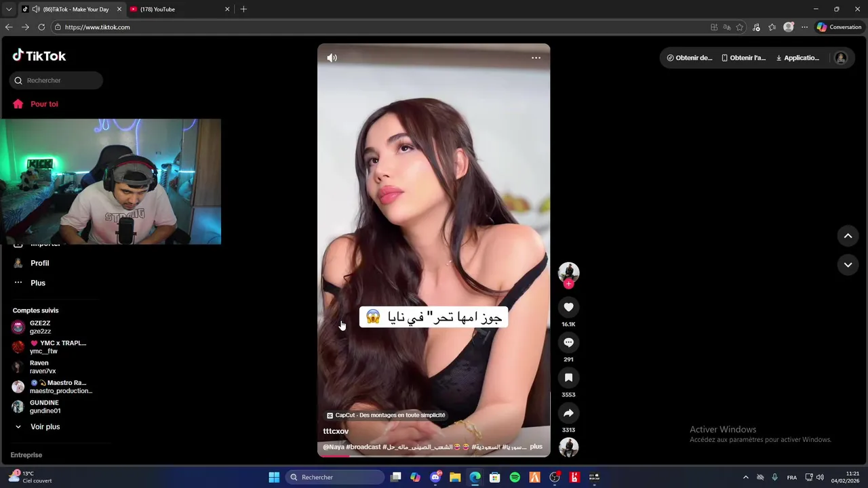
Task: Close the TikTok browser tab
Action: [x=119, y=9]
